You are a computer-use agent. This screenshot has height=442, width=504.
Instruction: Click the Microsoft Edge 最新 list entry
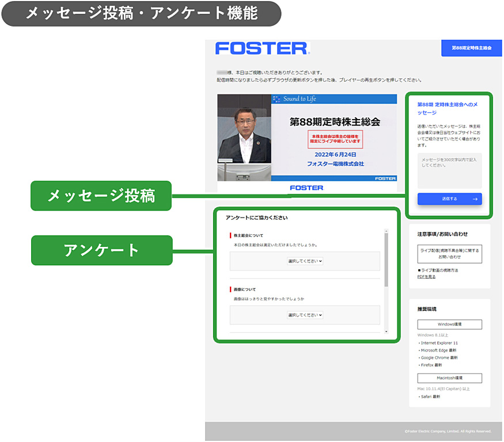[x=437, y=350]
